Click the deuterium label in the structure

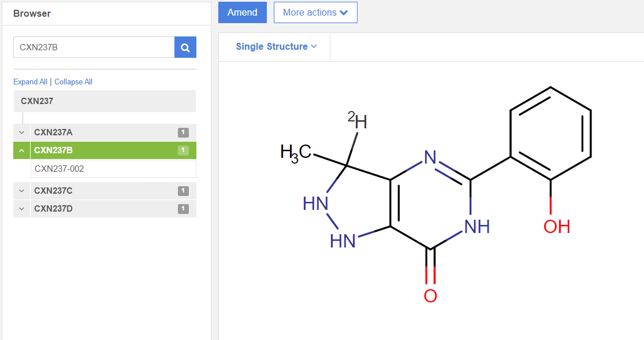(358, 121)
